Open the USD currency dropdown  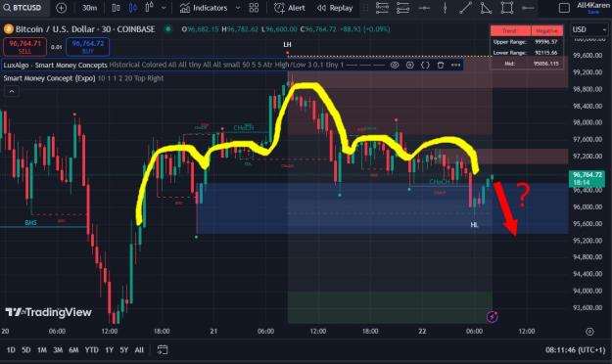click(588, 29)
